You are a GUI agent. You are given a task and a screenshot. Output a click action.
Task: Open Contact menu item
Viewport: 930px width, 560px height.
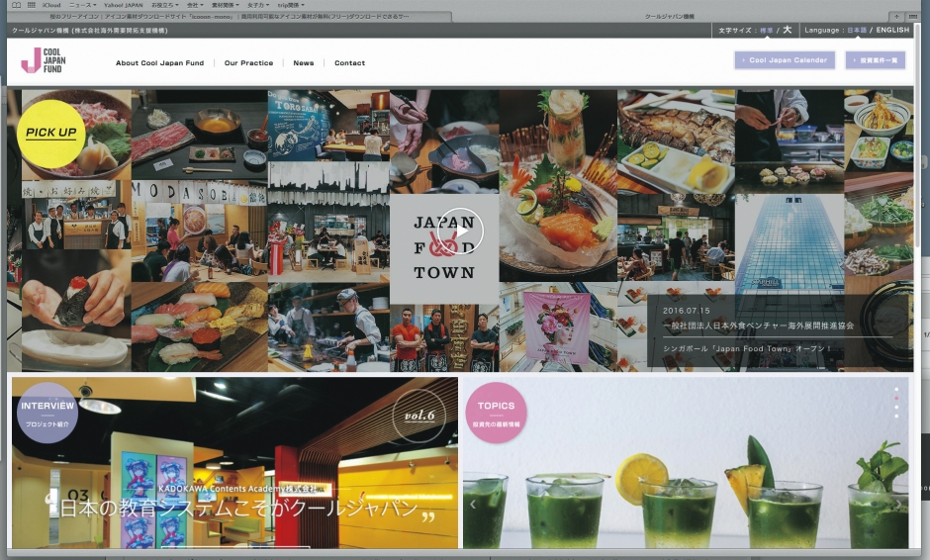pyautogui.click(x=349, y=63)
